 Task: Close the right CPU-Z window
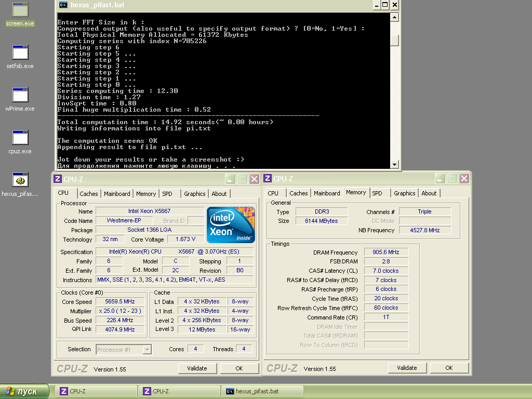[464, 179]
